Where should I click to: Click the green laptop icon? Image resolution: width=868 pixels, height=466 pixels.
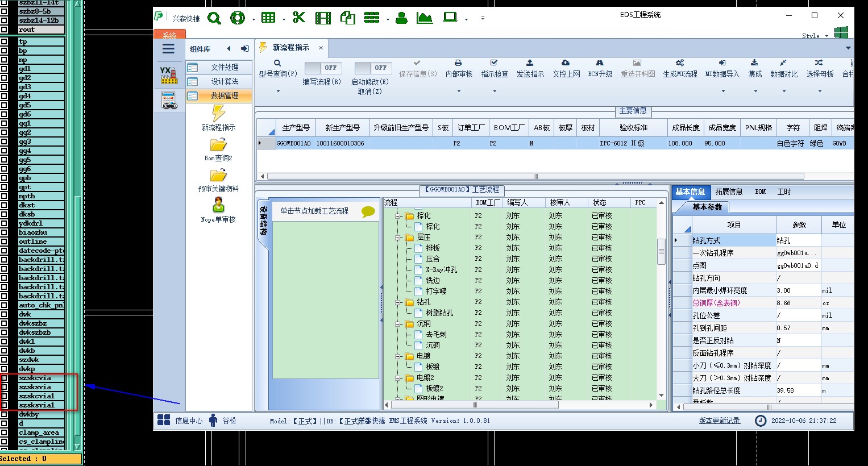[450, 18]
